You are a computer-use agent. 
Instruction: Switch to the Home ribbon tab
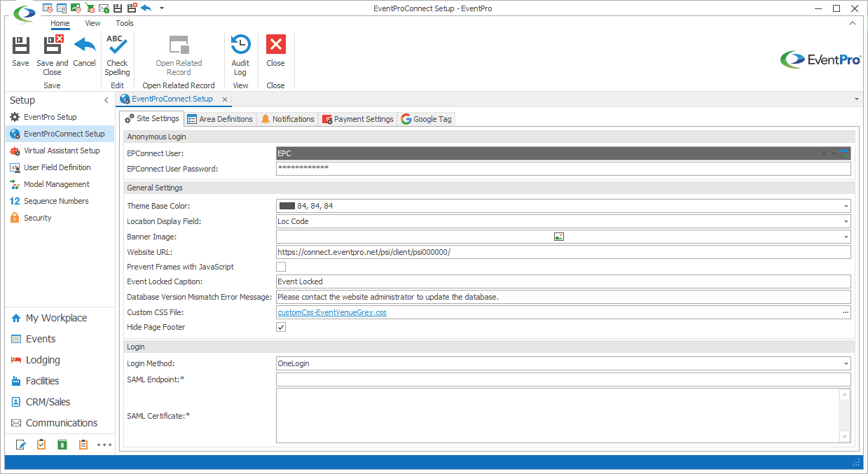pyautogui.click(x=60, y=23)
